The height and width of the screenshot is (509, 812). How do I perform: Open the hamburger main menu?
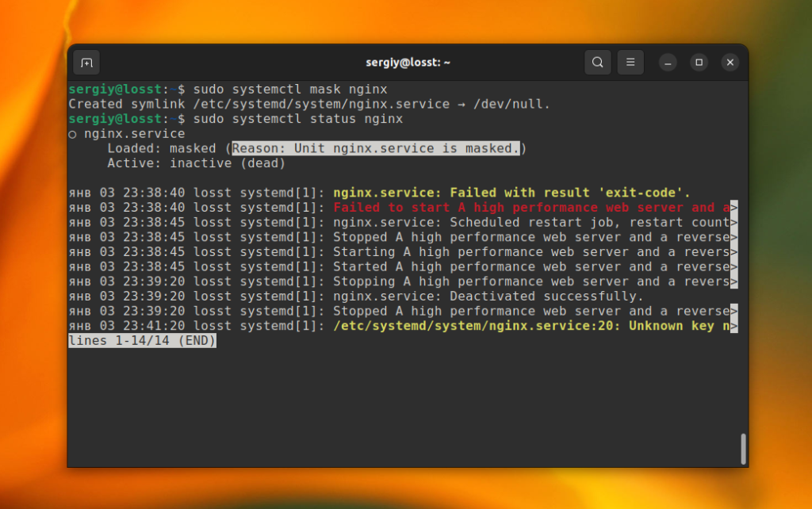click(630, 63)
